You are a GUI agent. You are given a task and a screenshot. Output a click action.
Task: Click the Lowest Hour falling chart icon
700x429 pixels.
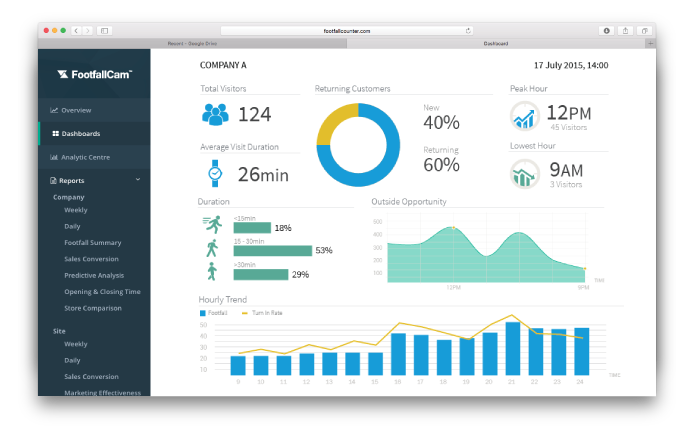pos(524,174)
